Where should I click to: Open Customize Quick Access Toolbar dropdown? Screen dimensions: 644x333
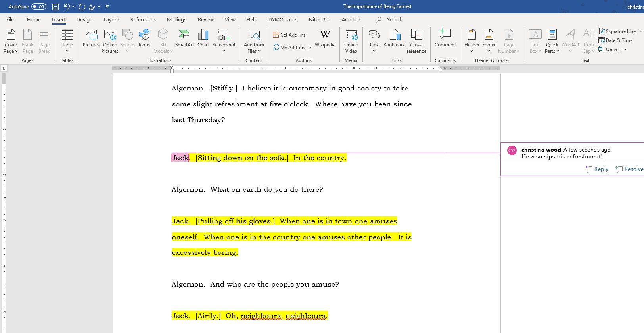pyautogui.click(x=107, y=7)
